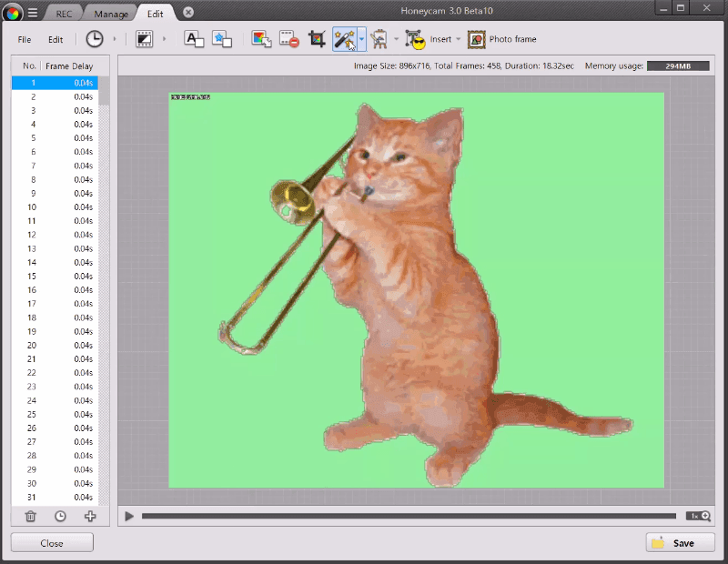Open the magic wand dropdown arrow
This screenshot has height=564, width=728.
[361, 39]
